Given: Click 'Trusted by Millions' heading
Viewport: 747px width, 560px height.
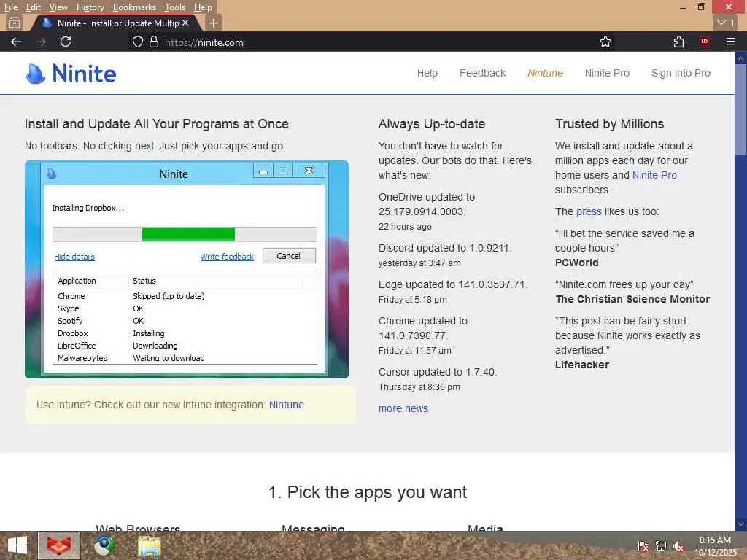Looking at the screenshot, I should click(609, 124).
